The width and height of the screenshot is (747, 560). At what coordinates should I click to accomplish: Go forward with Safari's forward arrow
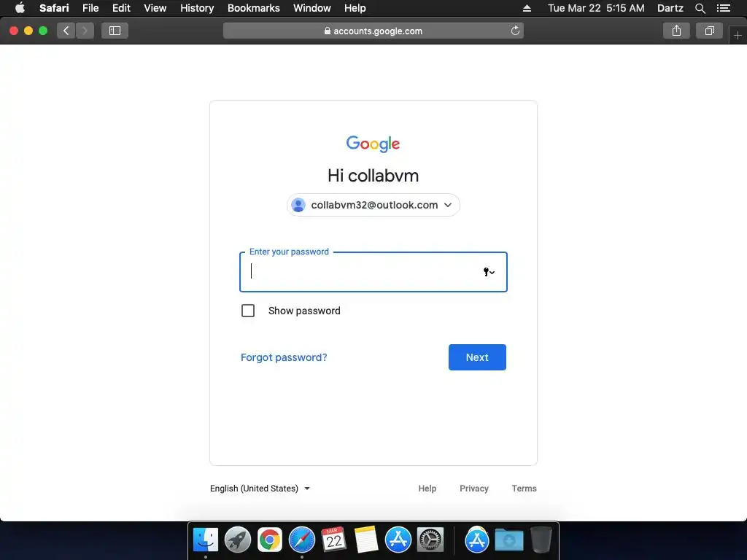pyautogui.click(x=85, y=31)
